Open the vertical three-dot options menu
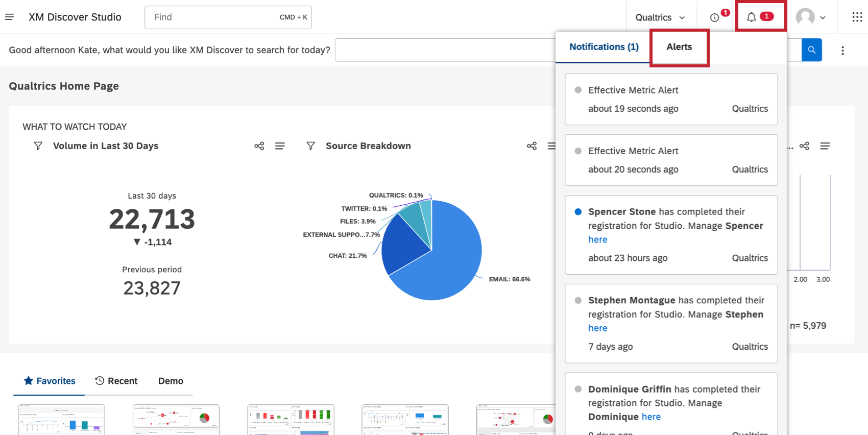The width and height of the screenshot is (868, 435). click(x=842, y=51)
